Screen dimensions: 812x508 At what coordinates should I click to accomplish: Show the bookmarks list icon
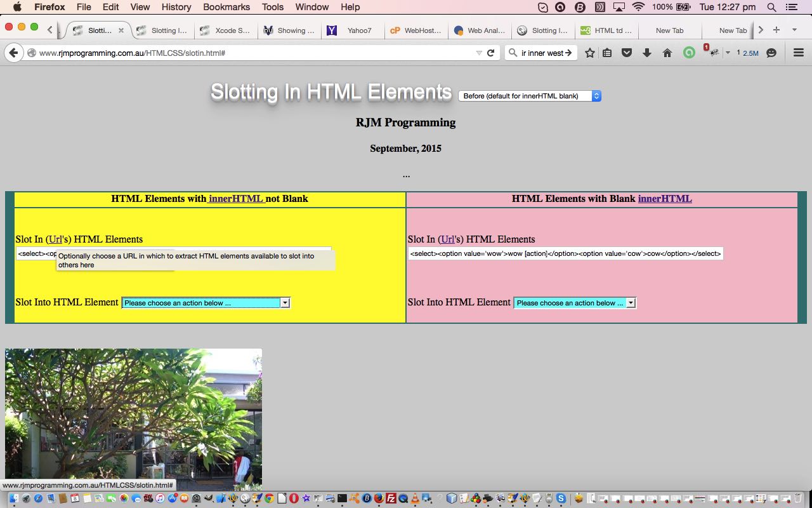tap(607, 53)
